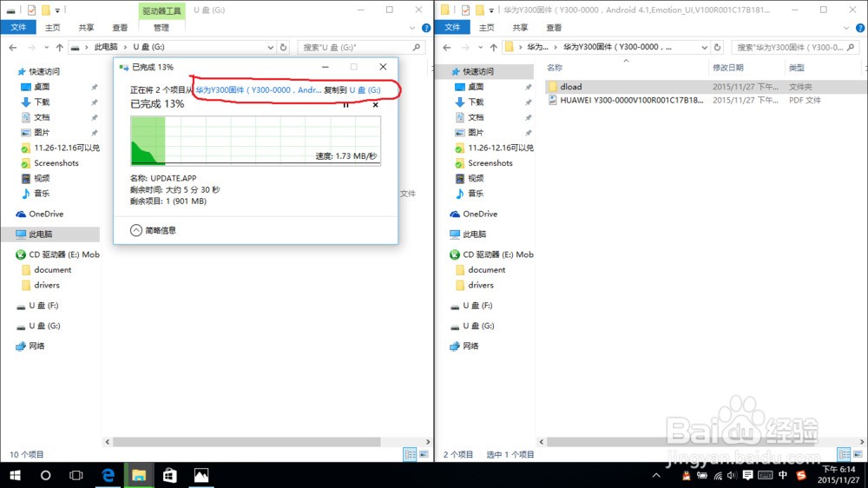The width and height of the screenshot is (868, 488).
Task: Refresh the right firmware window
Action: click(x=718, y=48)
